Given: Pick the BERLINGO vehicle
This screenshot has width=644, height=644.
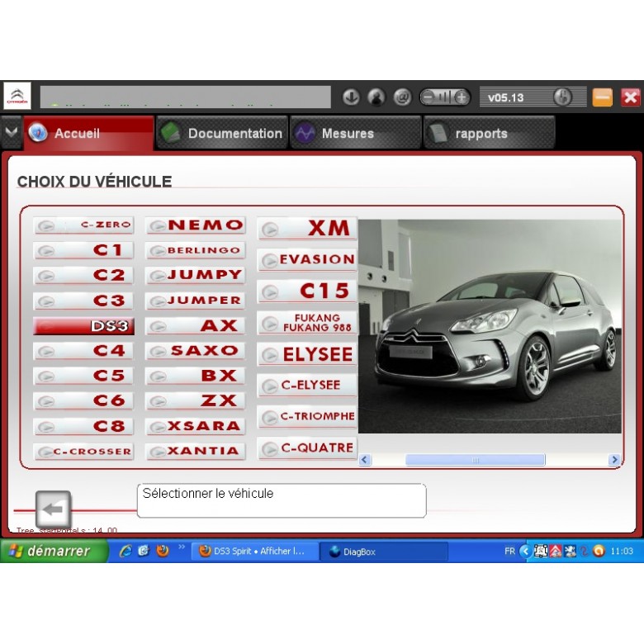Looking at the screenshot, I should [x=196, y=250].
